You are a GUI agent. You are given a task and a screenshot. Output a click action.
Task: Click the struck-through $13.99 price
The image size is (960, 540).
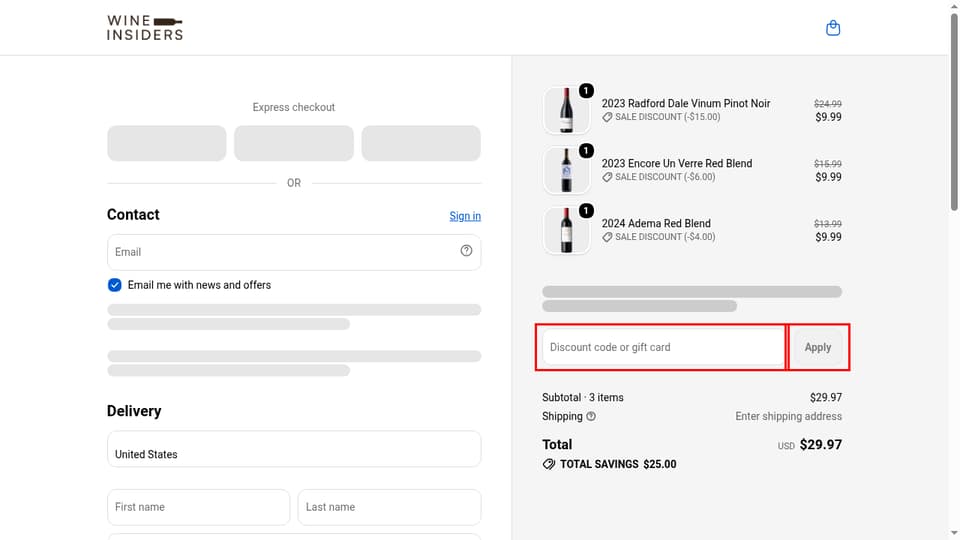coord(828,224)
